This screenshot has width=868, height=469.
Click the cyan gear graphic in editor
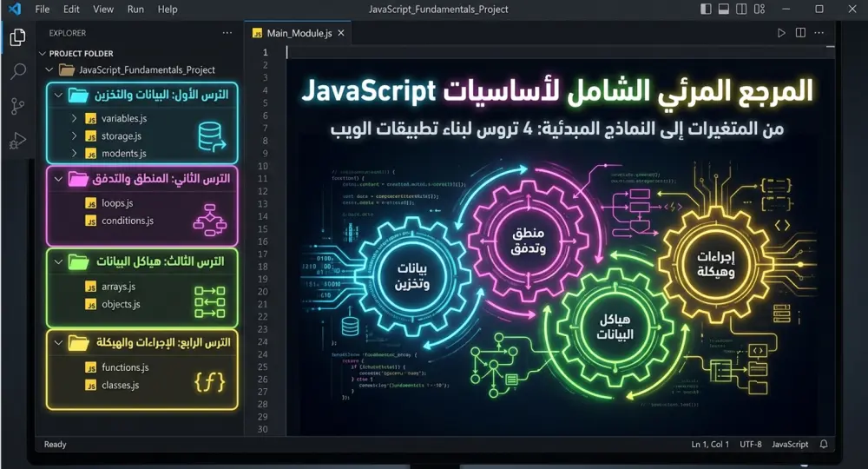(411, 275)
